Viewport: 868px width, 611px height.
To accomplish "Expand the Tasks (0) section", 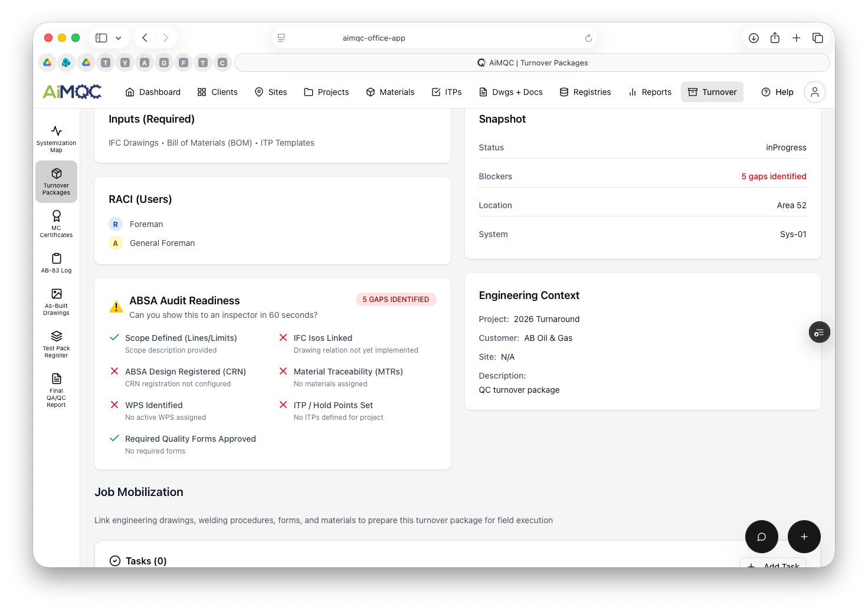I will (x=138, y=561).
